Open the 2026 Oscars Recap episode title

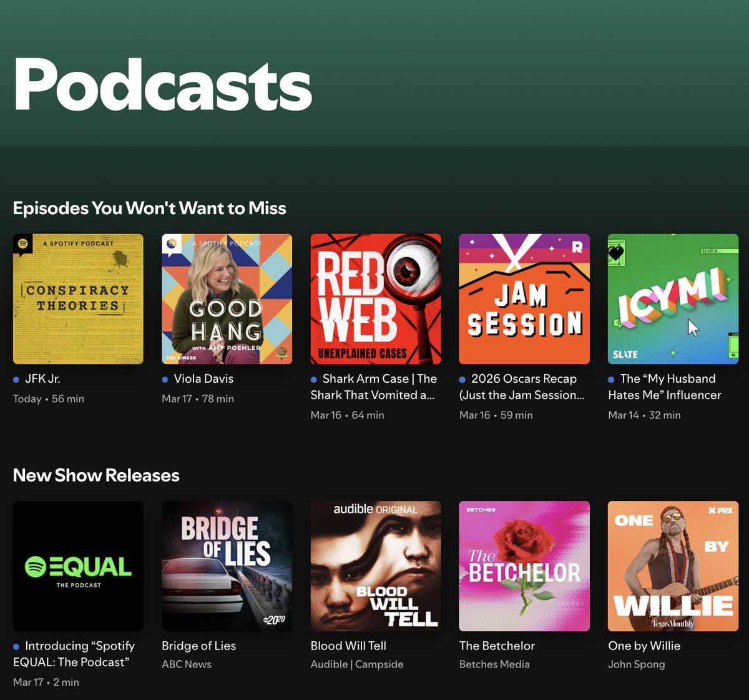(522, 387)
